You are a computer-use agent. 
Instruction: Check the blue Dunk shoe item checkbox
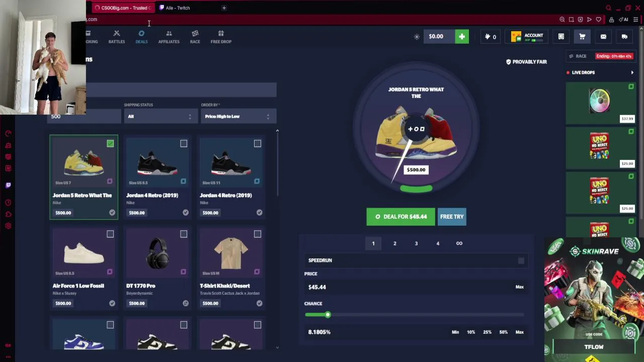click(x=110, y=325)
